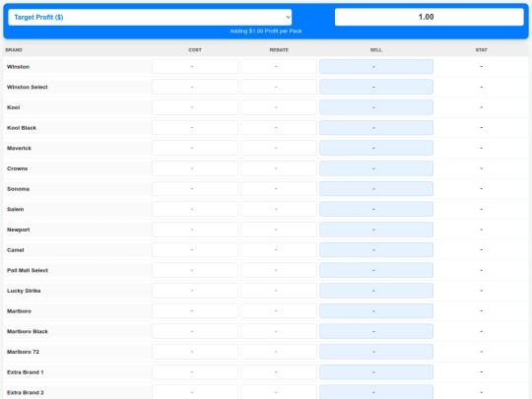The width and height of the screenshot is (532, 399).
Task: Edit the Crowns rebate field
Action: (279, 168)
